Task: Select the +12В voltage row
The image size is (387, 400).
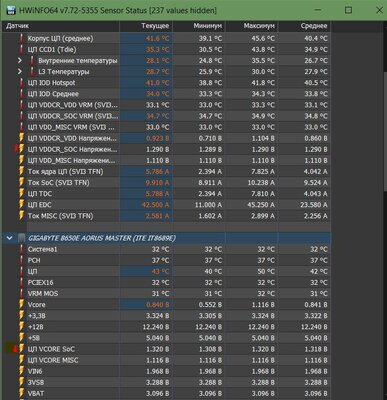Action: point(166,327)
